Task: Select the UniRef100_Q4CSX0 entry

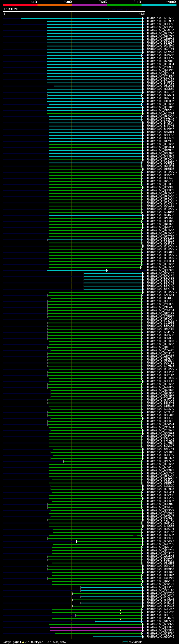Action: coord(161,597)
